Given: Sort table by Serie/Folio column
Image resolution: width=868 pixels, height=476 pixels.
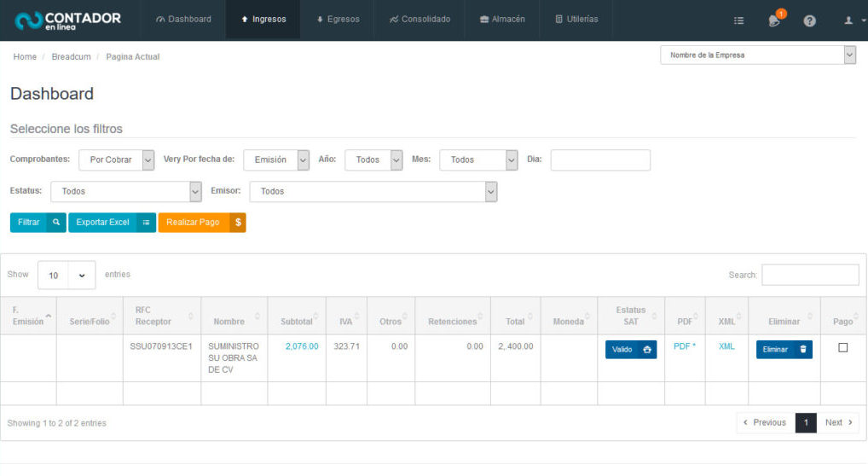Looking at the screenshot, I should (90, 316).
